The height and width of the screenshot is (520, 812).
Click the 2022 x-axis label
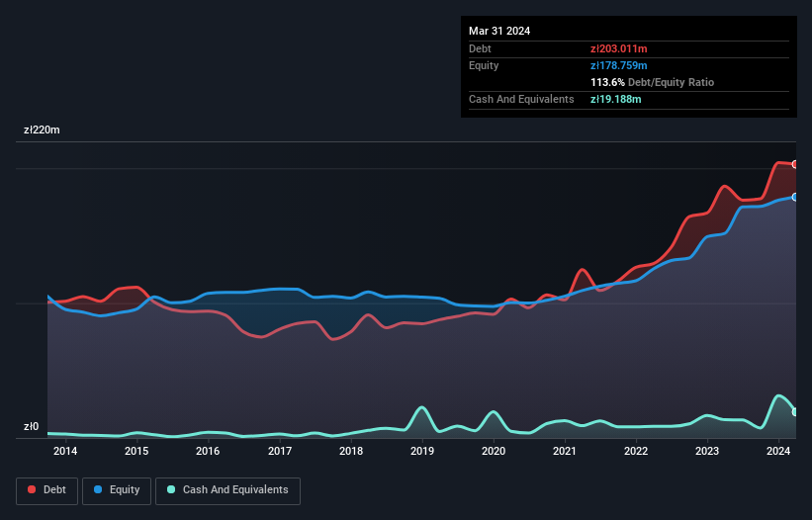click(636, 451)
